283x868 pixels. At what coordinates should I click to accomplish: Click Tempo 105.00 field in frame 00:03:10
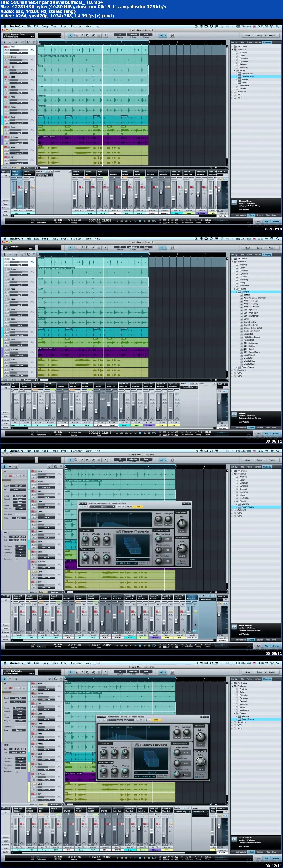208,220
